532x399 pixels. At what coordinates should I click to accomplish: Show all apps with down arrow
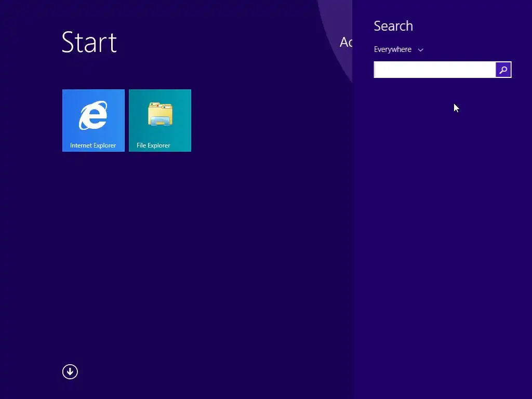tap(70, 372)
